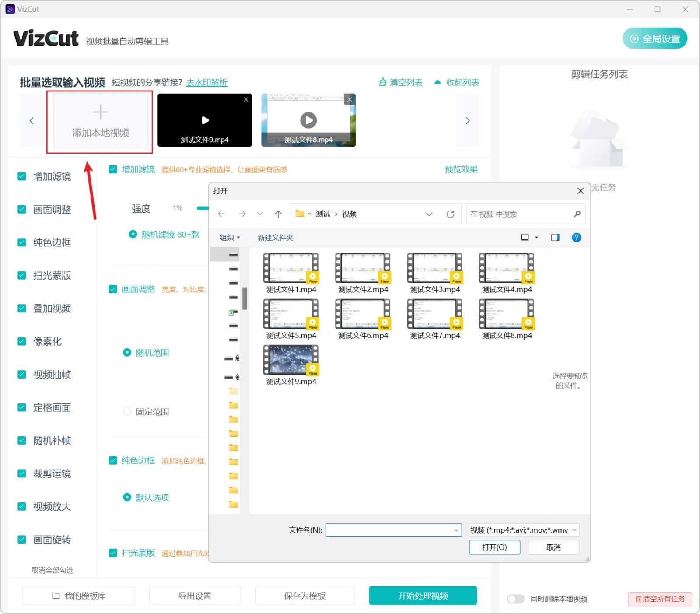The height and width of the screenshot is (614, 700).
Task: Click 打开(O) in the file dialog
Action: pos(494,547)
